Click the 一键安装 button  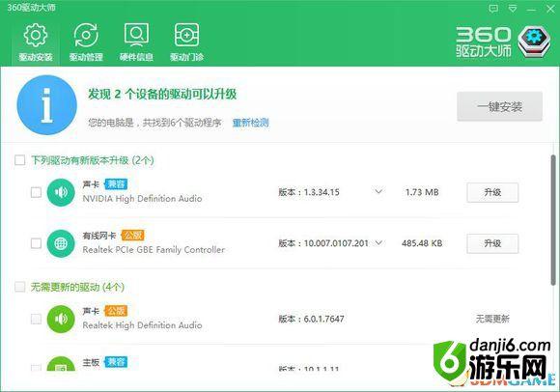[499, 106]
